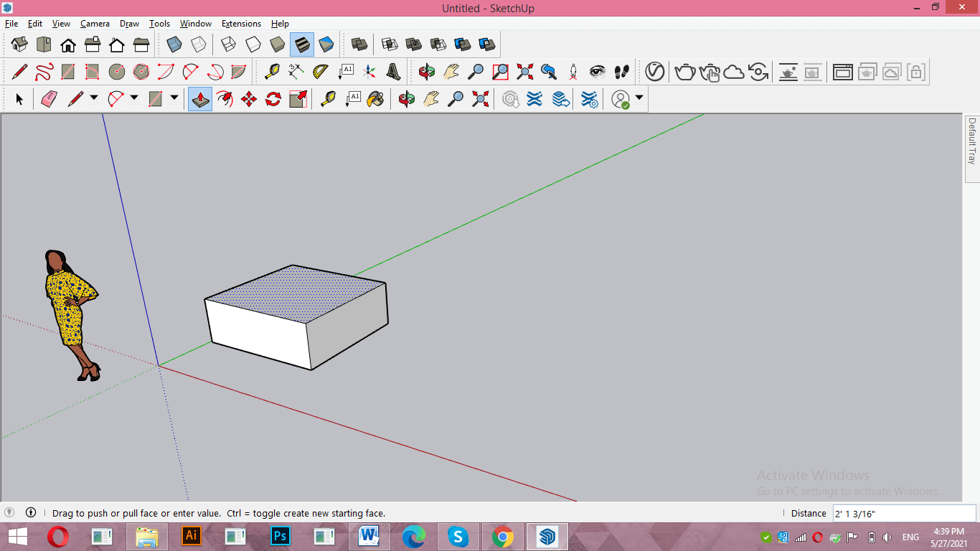Expand the Line tool dropdown arrow
The height and width of the screenshot is (551, 980).
[x=94, y=98]
